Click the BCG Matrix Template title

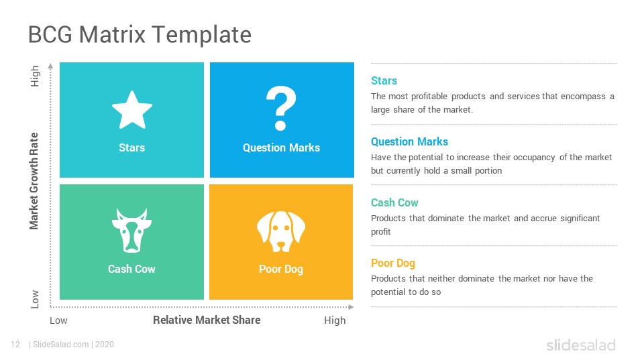pos(140,34)
